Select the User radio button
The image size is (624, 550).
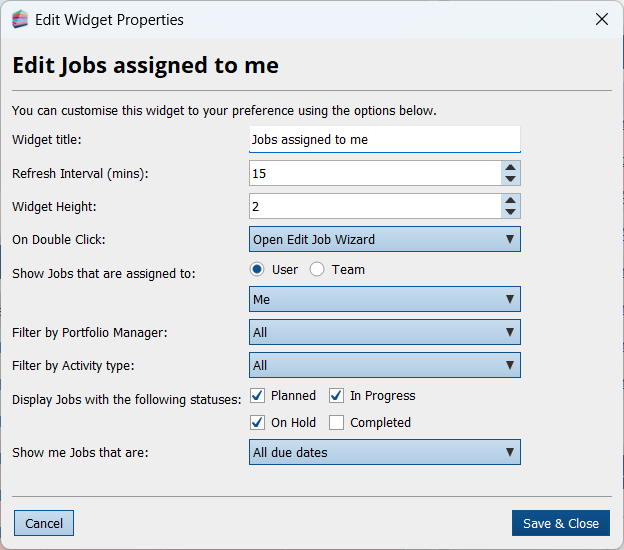pyautogui.click(x=257, y=269)
